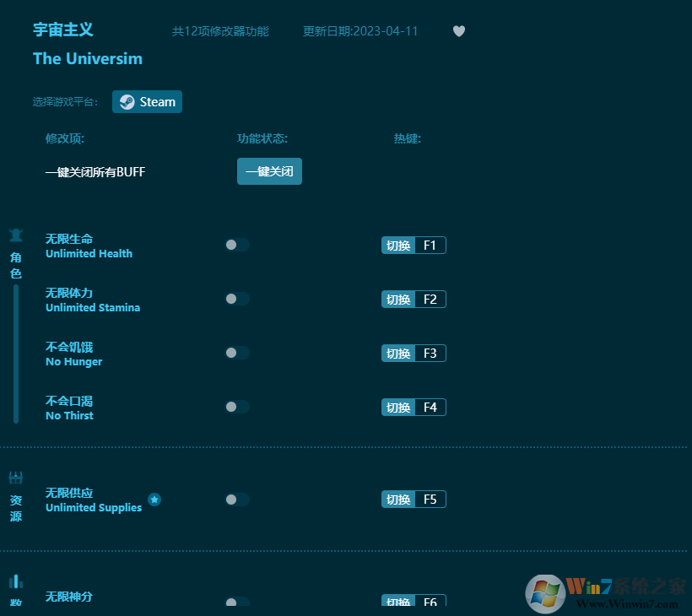Turn on the No Thirst toggle
The height and width of the screenshot is (616, 692).
pos(237,407)
